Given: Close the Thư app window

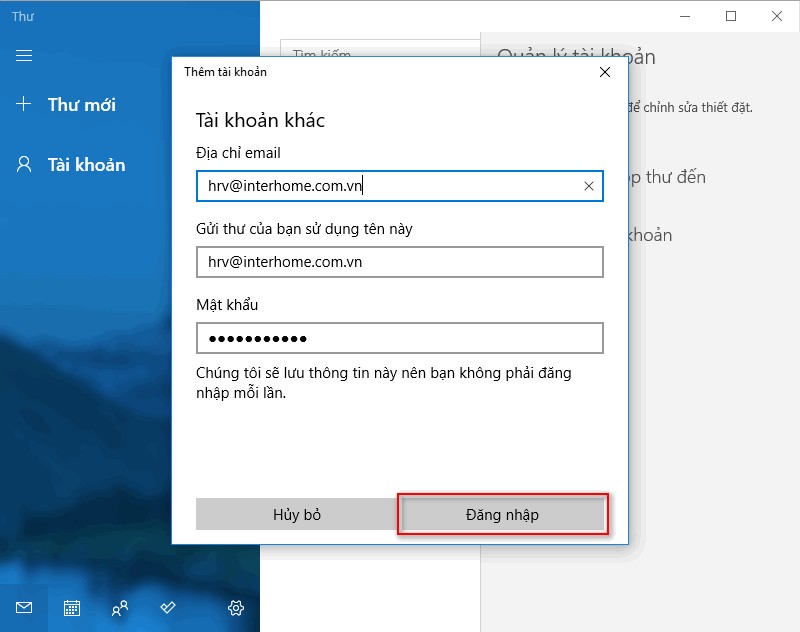Looking at the screenshot, I should [777, 16].
